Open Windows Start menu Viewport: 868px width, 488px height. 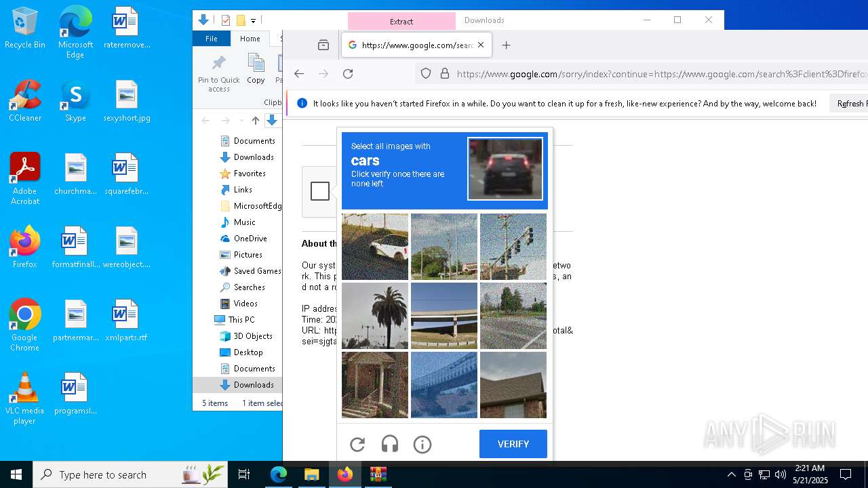[16, 474]
